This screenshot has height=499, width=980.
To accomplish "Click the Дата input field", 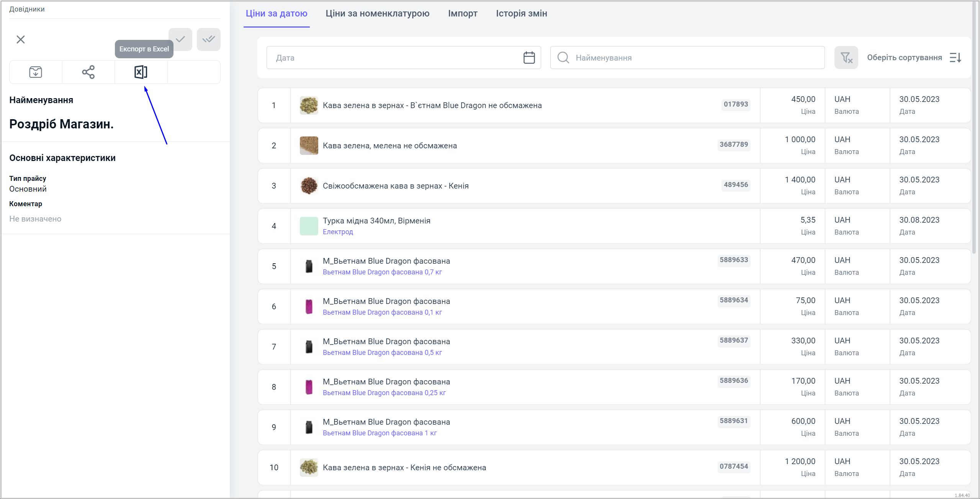I will point(394,57).
